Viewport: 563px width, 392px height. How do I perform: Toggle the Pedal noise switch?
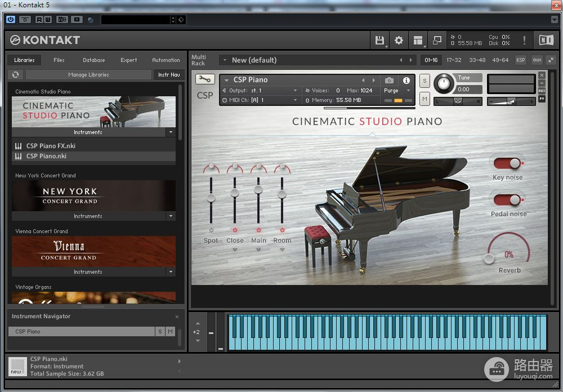click(x=507, y=200)
